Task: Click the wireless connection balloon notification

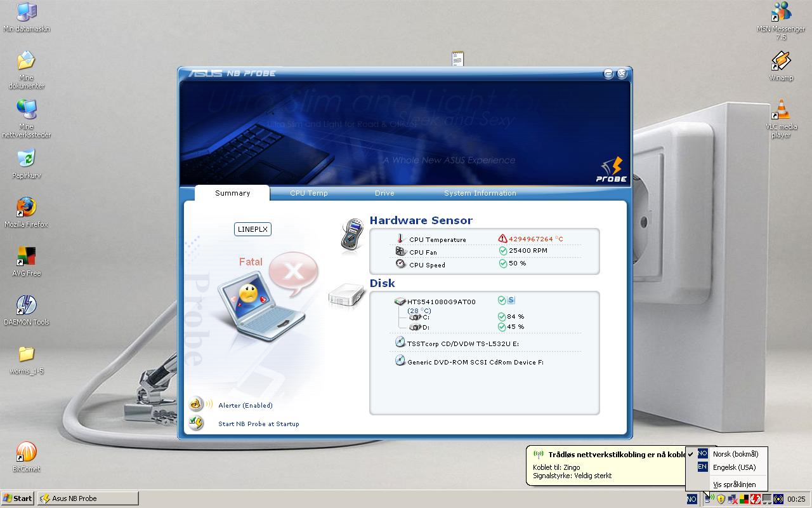Action: click(606, 465)
